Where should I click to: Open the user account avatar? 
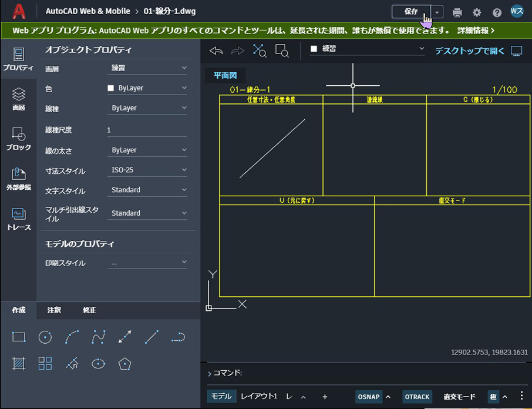click(517, 11)
